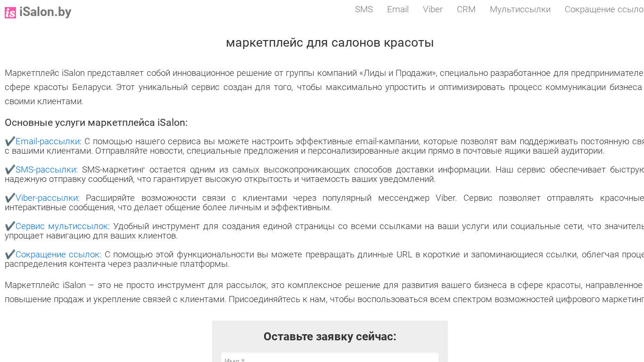Viewport: 644px width, 362px height.
Task: Click the check mark beside the Сокращение ссылок link
Action: [x=10, y=255]
